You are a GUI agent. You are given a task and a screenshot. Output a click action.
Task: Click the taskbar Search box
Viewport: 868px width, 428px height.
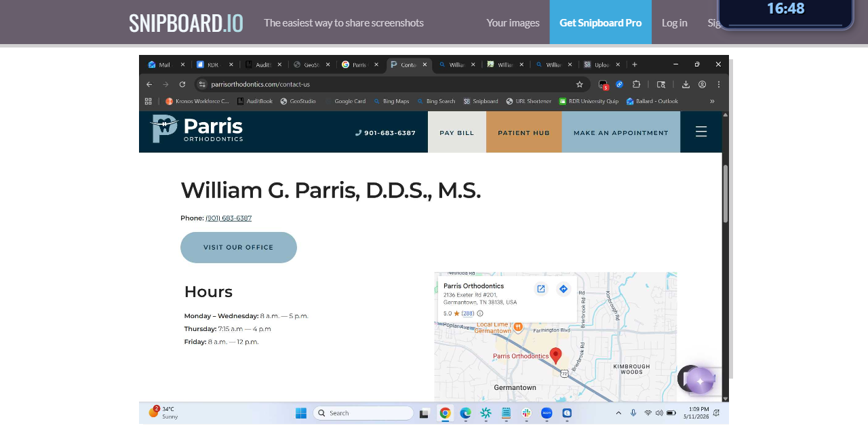(363, 413)
